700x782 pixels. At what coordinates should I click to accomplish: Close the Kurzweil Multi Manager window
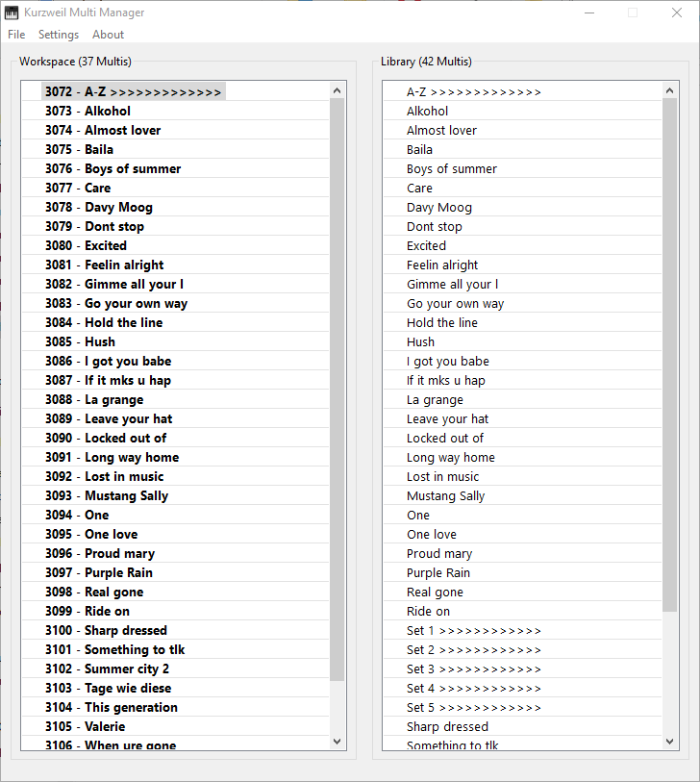click(x=677, y=13)
